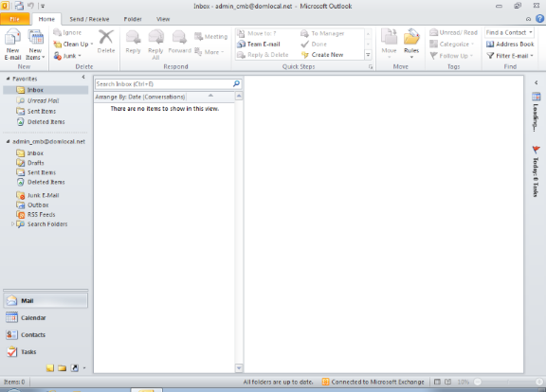Open the Shortcuts icon
This screenshot has height=392, width=546.
(x=75, y=368)
